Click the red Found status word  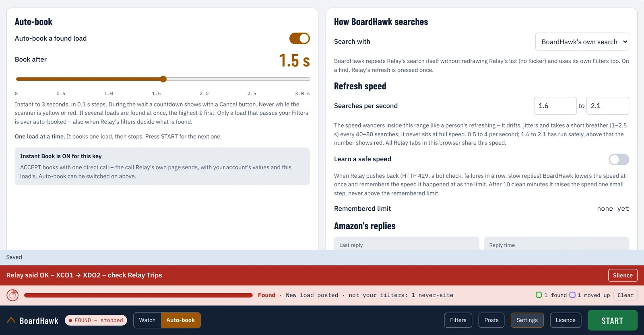tap(267, 295)
